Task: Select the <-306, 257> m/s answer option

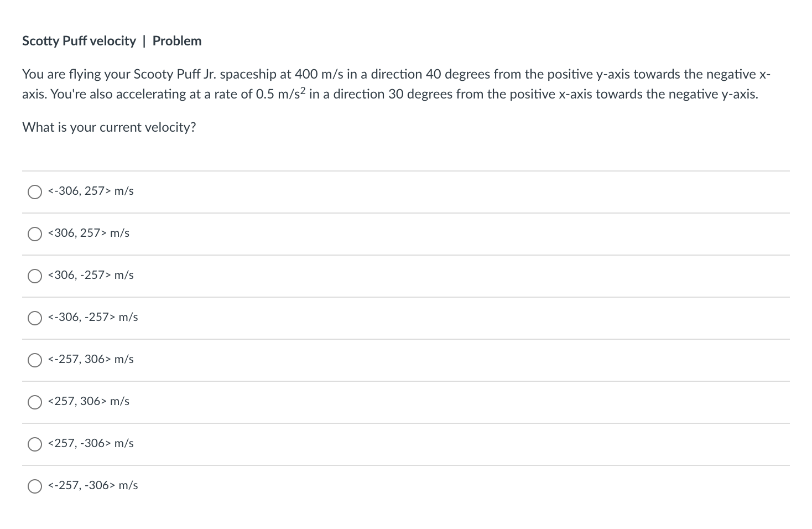Action: click(35, 192)
